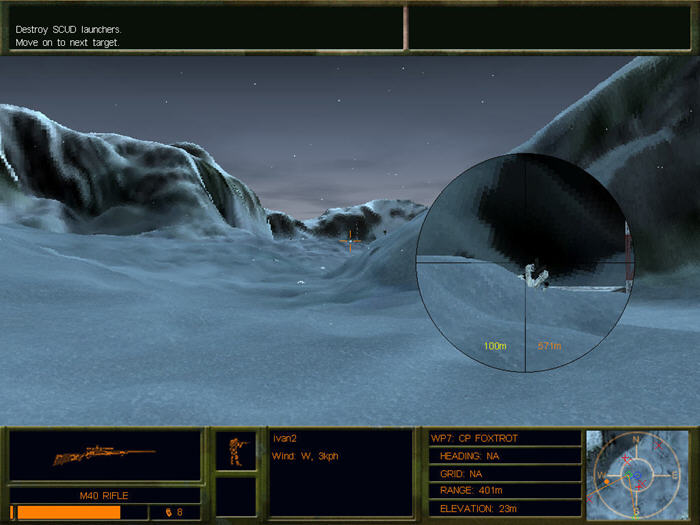
Task: Click the compass minimap
Action: (636, 474)
